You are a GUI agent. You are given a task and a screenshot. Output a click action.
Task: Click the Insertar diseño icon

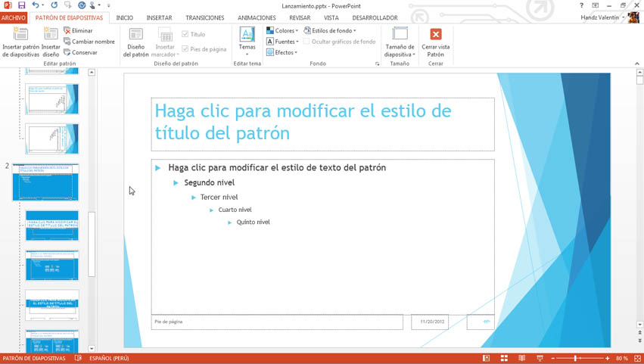click(x=51, y=42)
